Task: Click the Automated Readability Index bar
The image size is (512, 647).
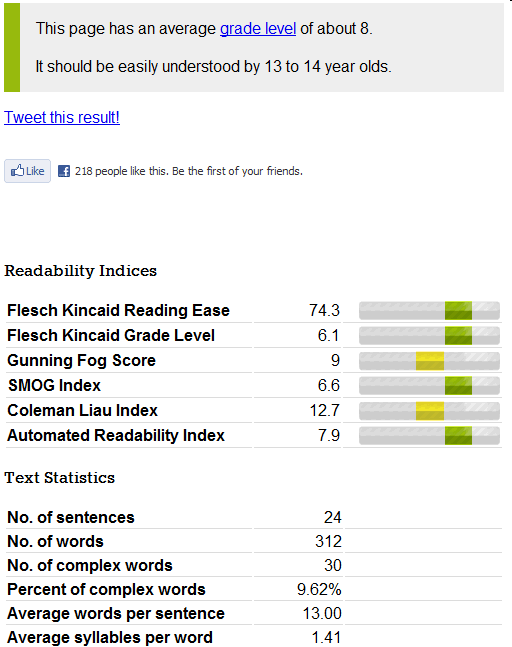Action: tap(429, 435)
